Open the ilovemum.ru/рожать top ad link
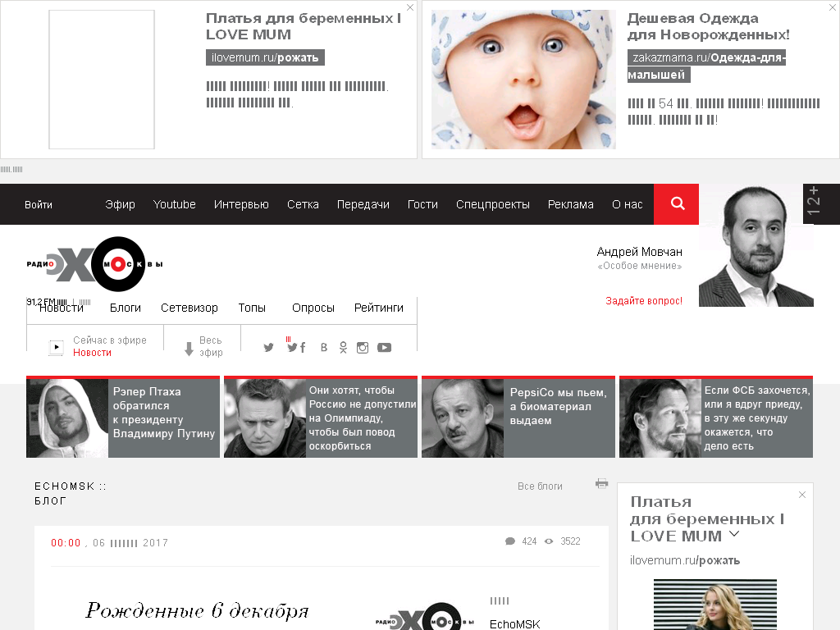Image resolution: width=840 pixels, height=630 pixels. [x=265, y=58]
